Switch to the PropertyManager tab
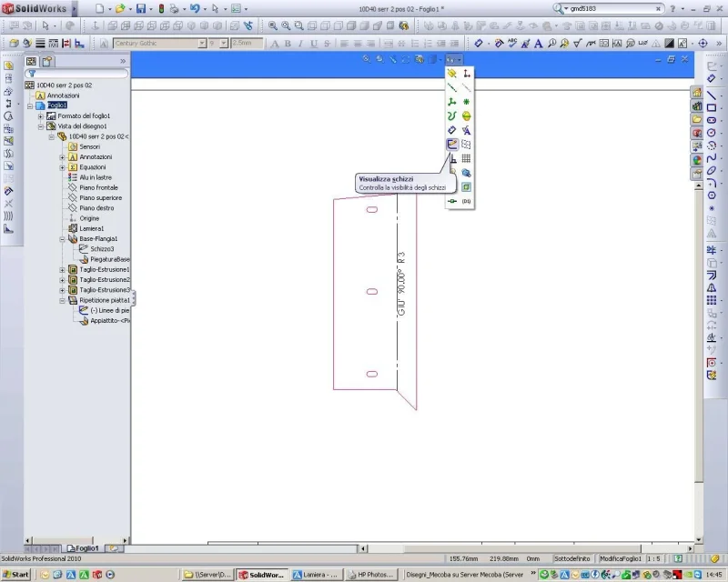728x582 pixels. point(48,61)
